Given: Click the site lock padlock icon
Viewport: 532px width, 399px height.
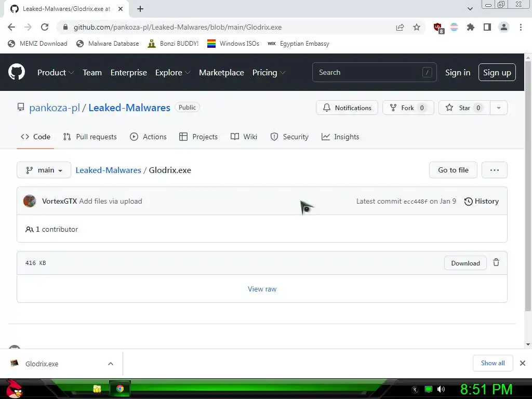Looking at the screenshot, I should tap(65, 27).
